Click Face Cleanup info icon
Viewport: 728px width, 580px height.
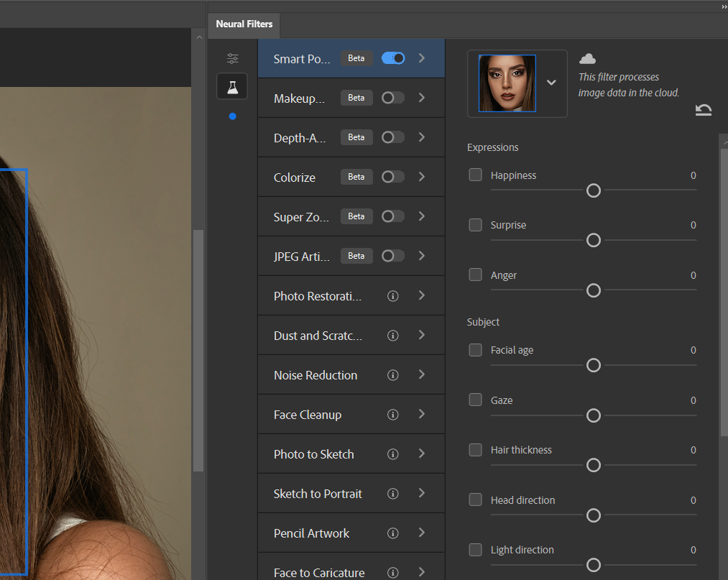[392, 414]
